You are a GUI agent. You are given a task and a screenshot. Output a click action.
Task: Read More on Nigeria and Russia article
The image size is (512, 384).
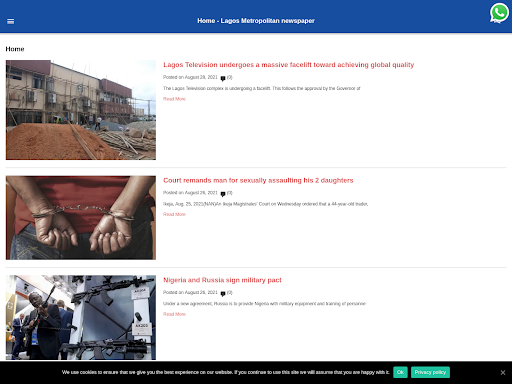(174, 314)
